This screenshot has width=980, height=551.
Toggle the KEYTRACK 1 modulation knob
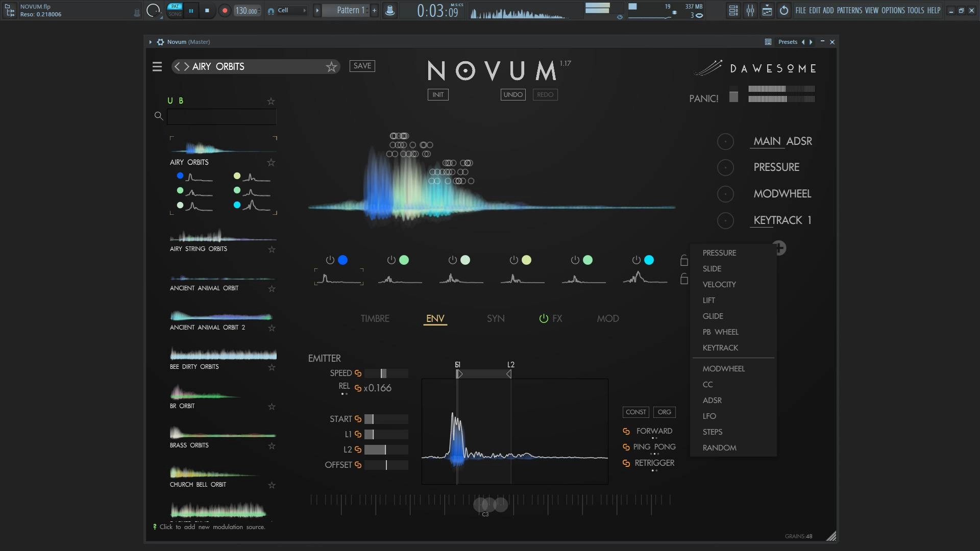[725, 221]
